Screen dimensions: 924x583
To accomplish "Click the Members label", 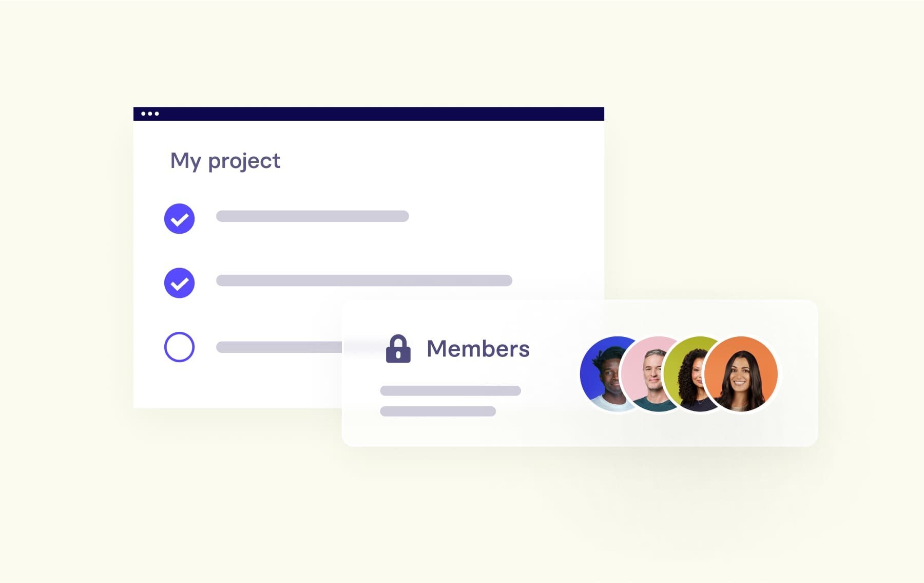I will (478, 349).
